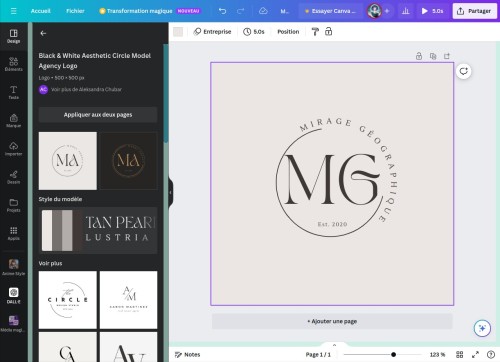Open the user profile avatar
The image size is (500, 362).
click(374, 11)
